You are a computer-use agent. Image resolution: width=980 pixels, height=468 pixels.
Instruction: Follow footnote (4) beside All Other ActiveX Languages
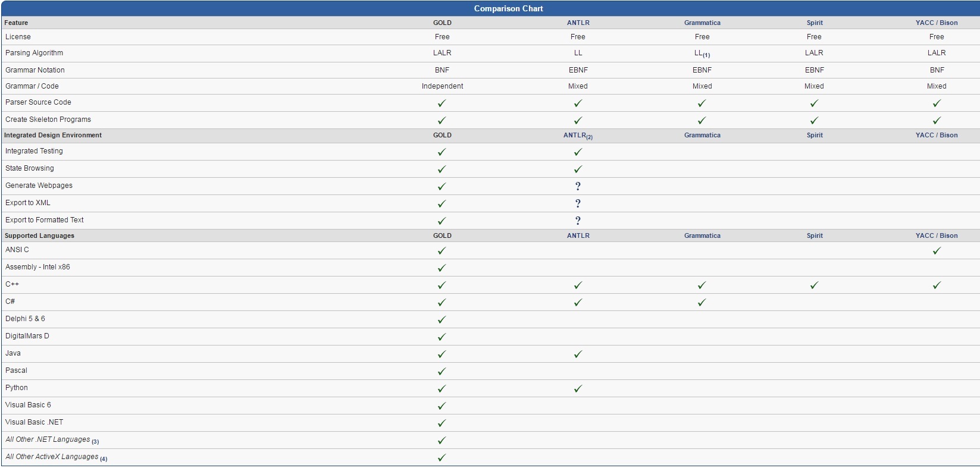point(104,458)
